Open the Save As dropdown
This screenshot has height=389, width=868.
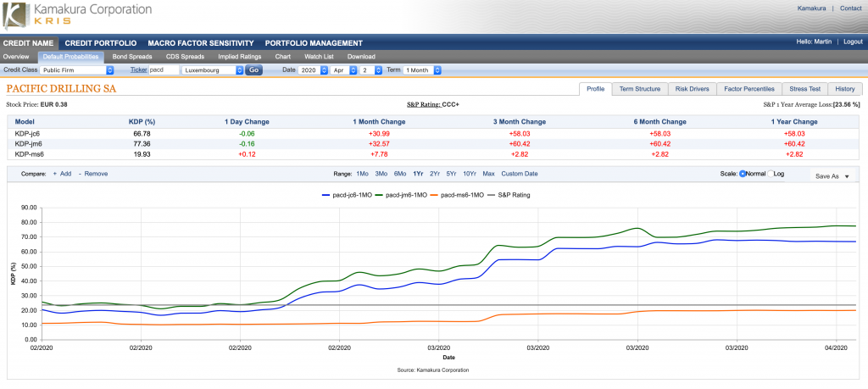point(832,176)
